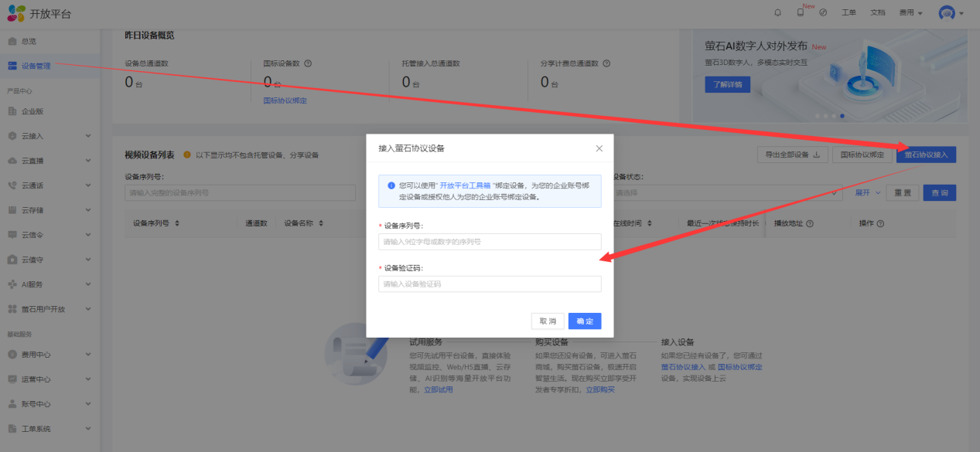This screenshot has width=980, height=452.
Task: Click the help icon beside 国标设备数
Action: 308,63
